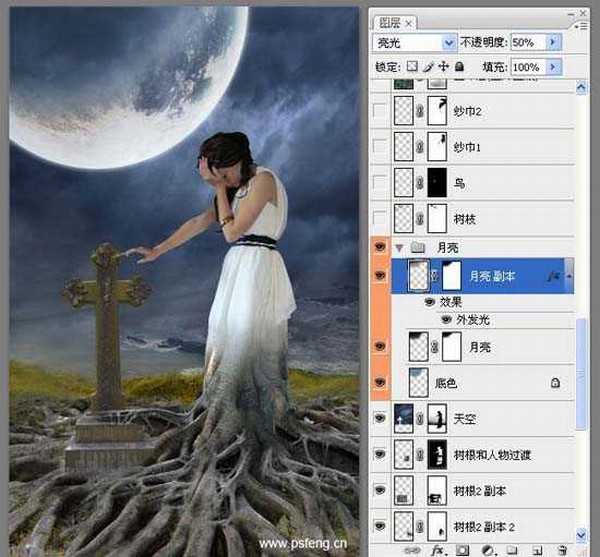Screen dimensions: 600x557
Task: Click the new adjustment layer icon
Action: pyautogui.click(x=487, y=550)
